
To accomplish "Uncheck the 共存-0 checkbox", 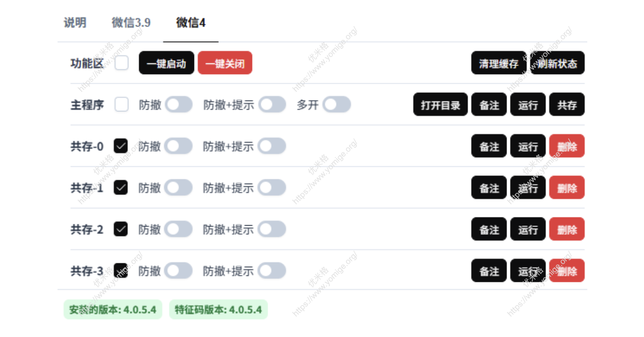I will click(120, 146).
